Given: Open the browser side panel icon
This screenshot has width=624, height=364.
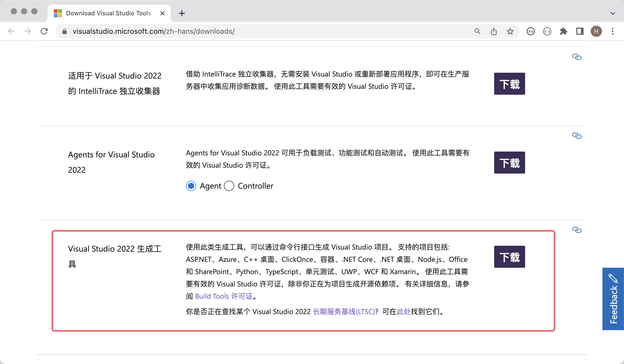Looking at the screenshot, I should coord(580,31).
